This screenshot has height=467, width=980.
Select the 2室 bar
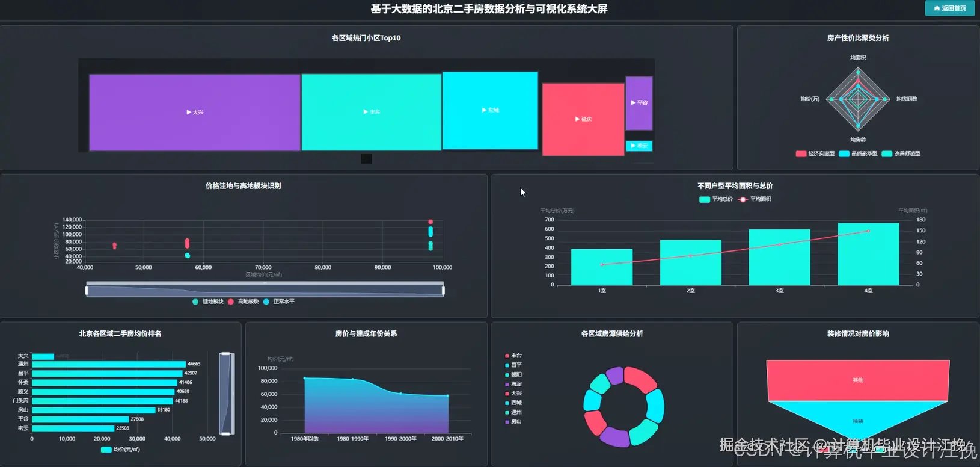coord(691,262)
